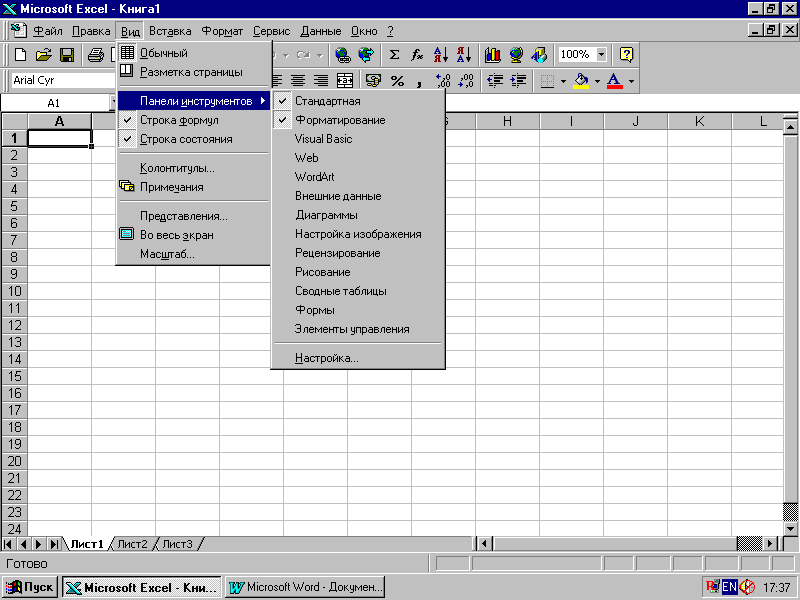
Task: Apply the yellow fill color bucket
Action: [x=581, y=81]
